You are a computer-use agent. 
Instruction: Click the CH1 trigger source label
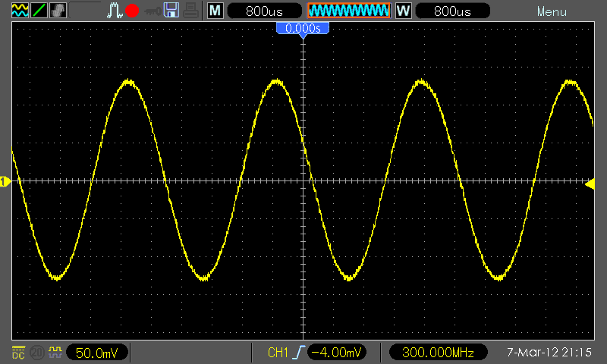(278, 353)
